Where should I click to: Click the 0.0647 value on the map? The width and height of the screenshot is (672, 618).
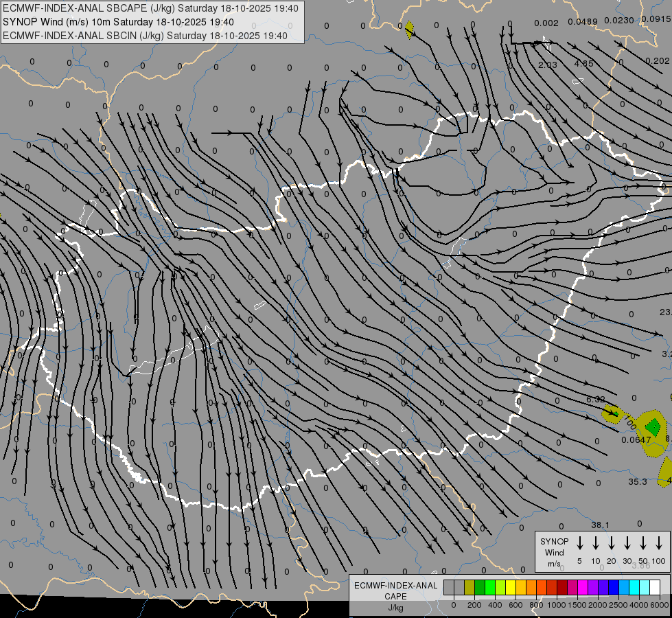point(636,439)
